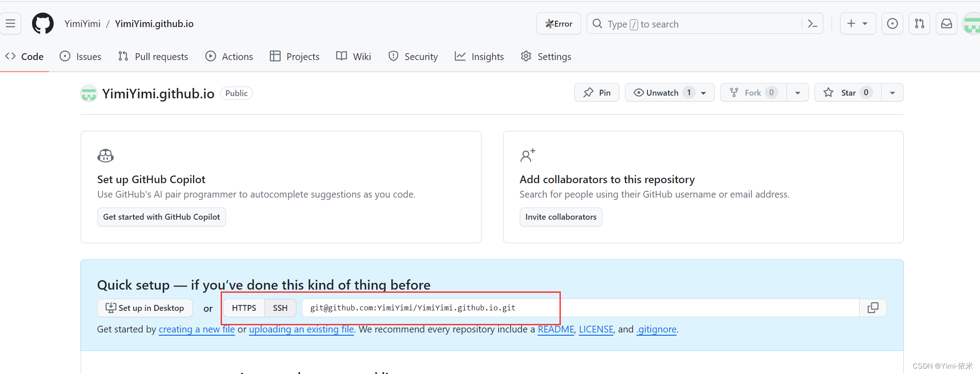Switch to the Code tab
This screenshot has height=374, width=980.
pos(24,56)
